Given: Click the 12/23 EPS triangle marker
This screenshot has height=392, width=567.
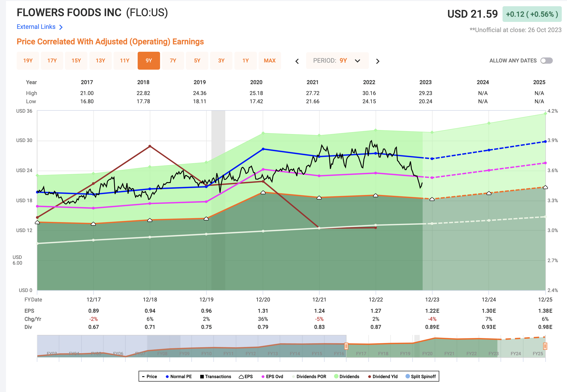Looking at the screenshot, I should [x=432, y=199].
